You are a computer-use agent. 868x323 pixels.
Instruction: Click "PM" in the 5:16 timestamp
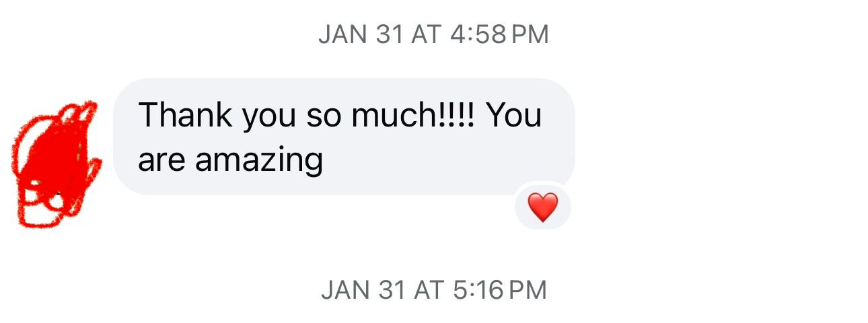tap(529, 290)
